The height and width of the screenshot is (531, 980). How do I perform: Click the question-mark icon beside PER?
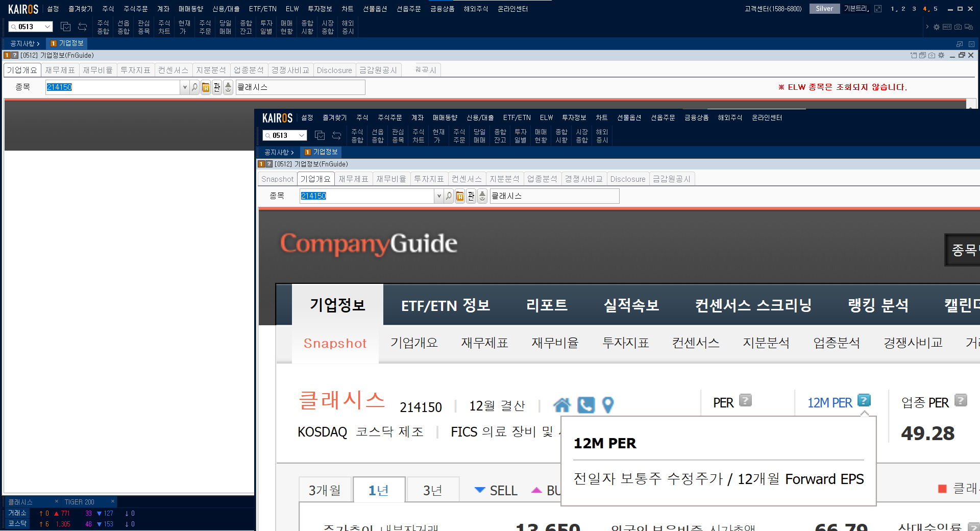click(746, 400)
